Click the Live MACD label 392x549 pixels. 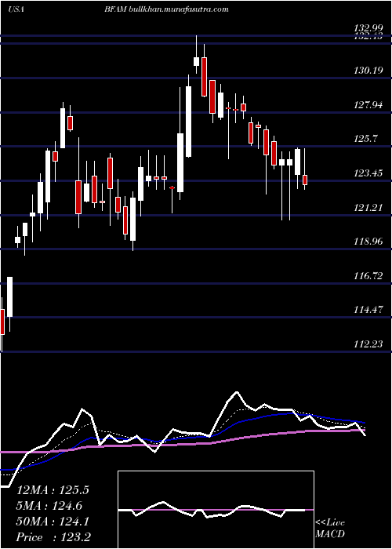(330, 529)
